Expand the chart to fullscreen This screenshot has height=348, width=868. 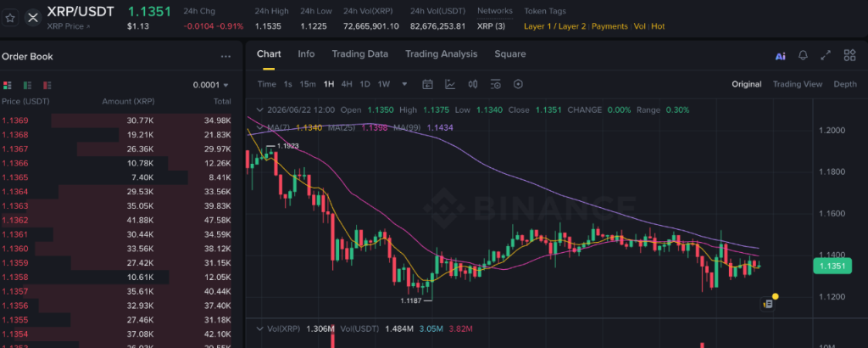coord(826,55)
